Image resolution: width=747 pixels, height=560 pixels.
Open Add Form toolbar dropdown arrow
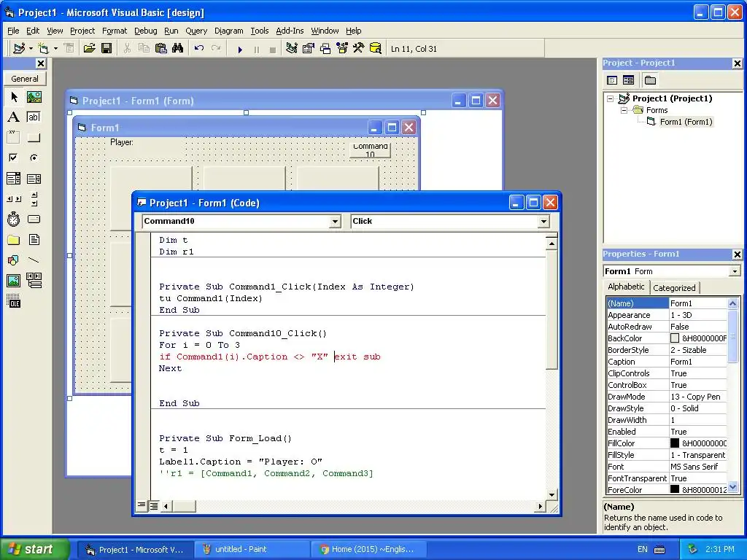[55, 49]
